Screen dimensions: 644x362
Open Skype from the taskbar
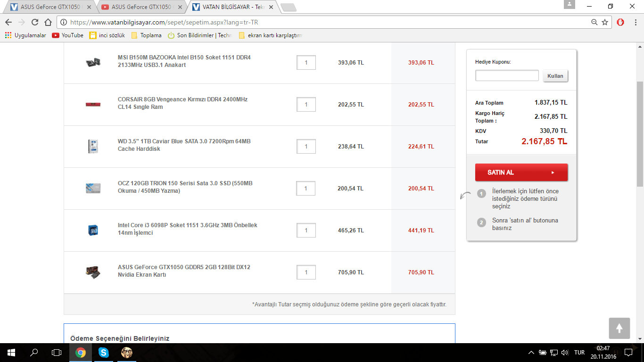pyautogui.click(x=104, y=353)
